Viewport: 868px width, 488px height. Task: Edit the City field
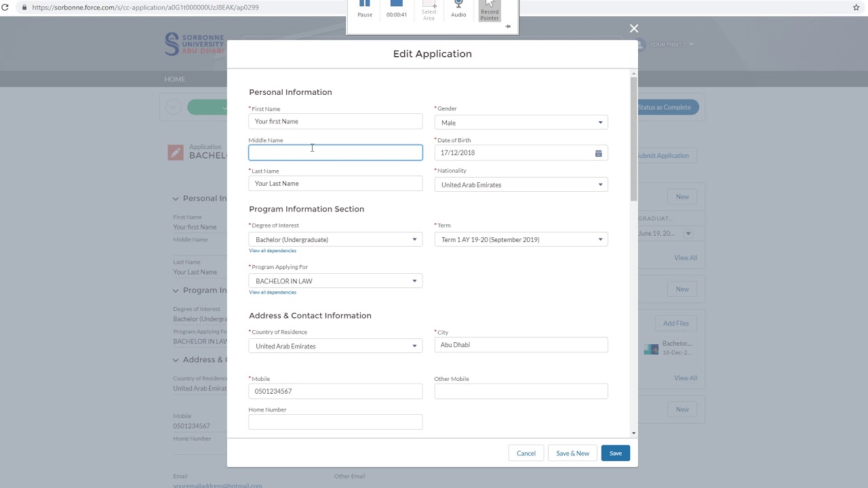pyautogui.click(x=521, y=345)
